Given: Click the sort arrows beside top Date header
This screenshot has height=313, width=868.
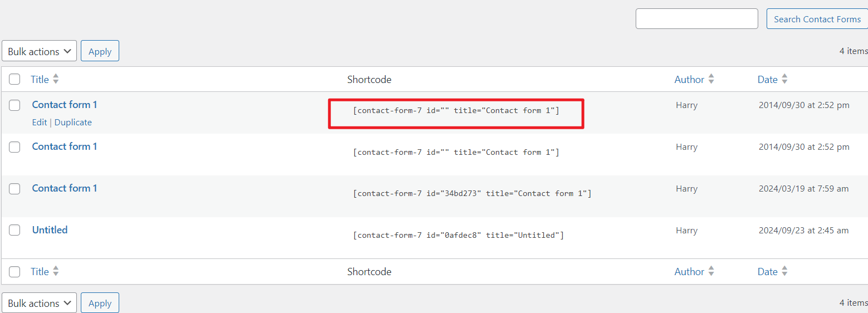Looking at the screenshot, I should (784, 80).
